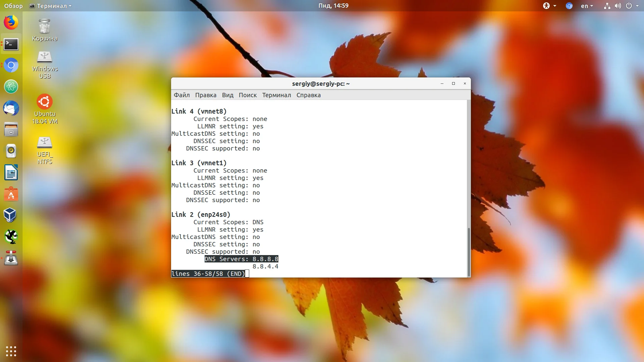Expand the accessibility menu in top bar
Viewport: 644px width, 362px height.
549,6
